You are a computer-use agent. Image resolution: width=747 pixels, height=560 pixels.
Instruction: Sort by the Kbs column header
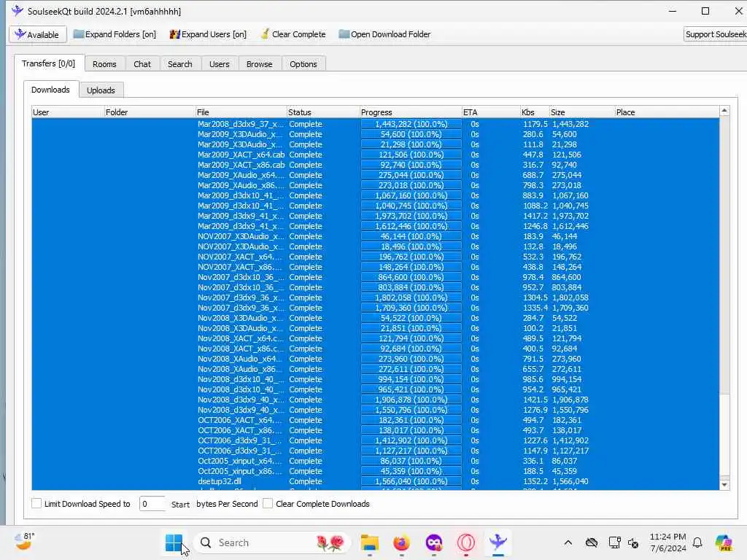(535, 112)
